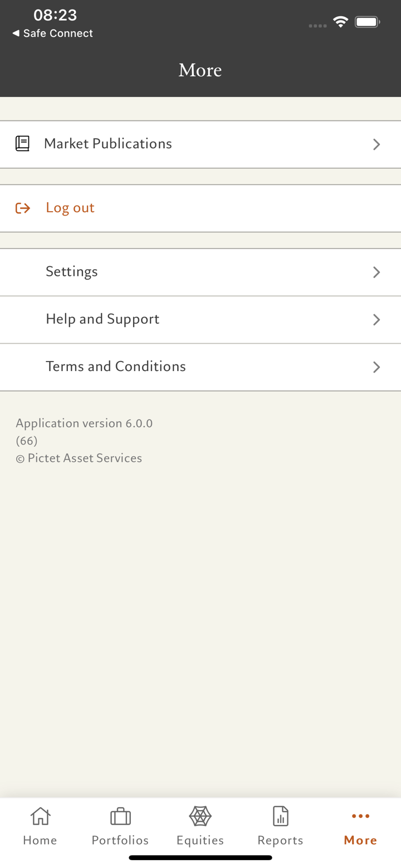Open Equities via the spider web icon
This screenshot has width=401, height=868.
pos(200,817)
